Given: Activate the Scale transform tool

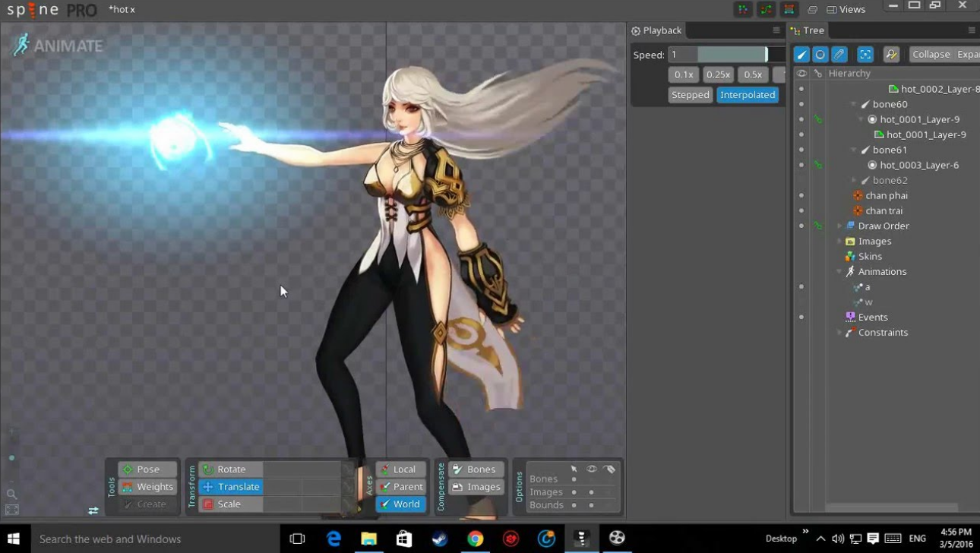Looking at the screenshot, I should (231, 504).
